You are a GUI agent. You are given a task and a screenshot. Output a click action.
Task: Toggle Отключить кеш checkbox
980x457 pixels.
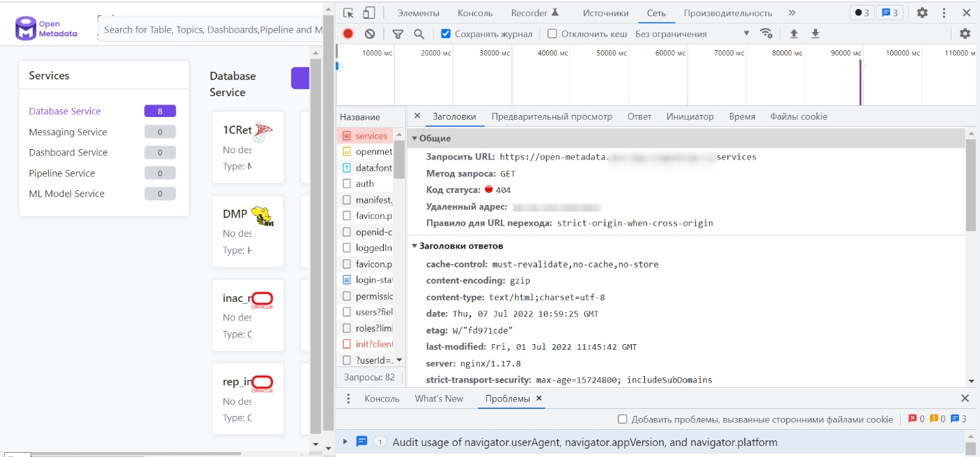552,33
